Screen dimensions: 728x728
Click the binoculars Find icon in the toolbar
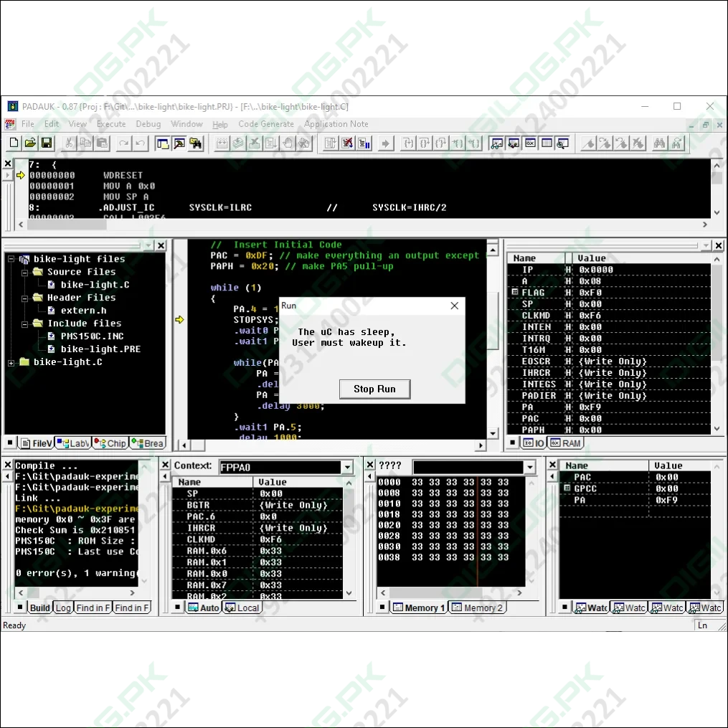click(660, 143)
